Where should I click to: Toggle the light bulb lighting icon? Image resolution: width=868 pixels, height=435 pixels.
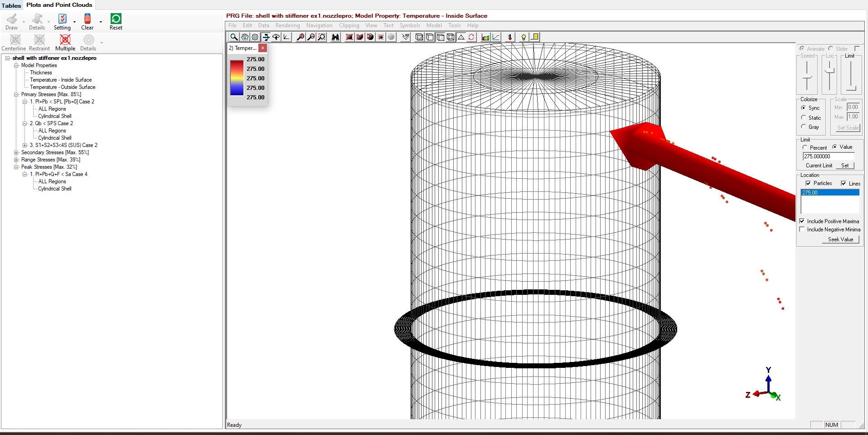[524, 37]
